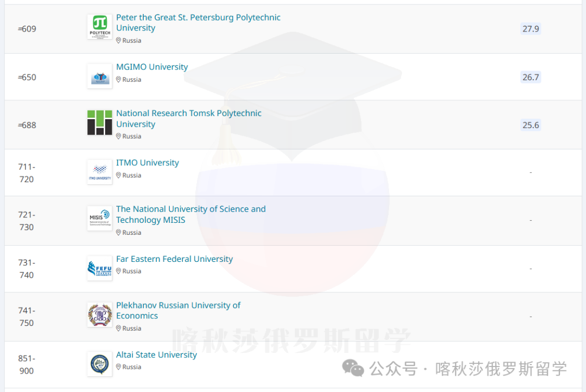Select the score value 26.7
This screenshot has height=392, width=586.
pyautogui.click(x=531, y=78)
